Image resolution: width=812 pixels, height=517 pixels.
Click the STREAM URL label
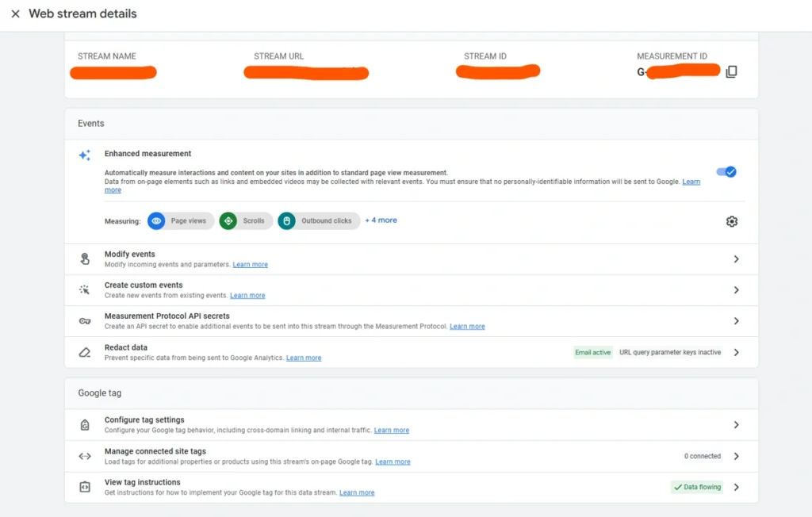(x=278, y=56)
